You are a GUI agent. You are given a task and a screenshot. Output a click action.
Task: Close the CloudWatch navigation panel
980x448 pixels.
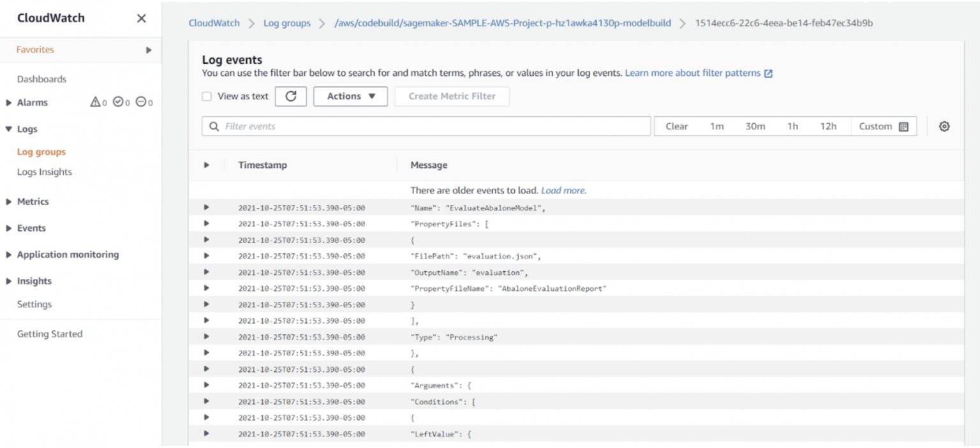[142, 19]
